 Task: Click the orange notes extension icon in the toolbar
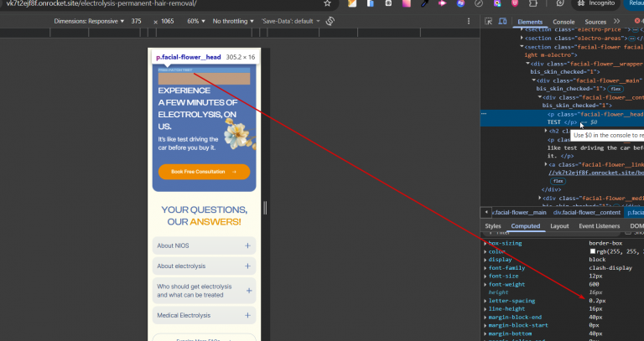point(352,3)
